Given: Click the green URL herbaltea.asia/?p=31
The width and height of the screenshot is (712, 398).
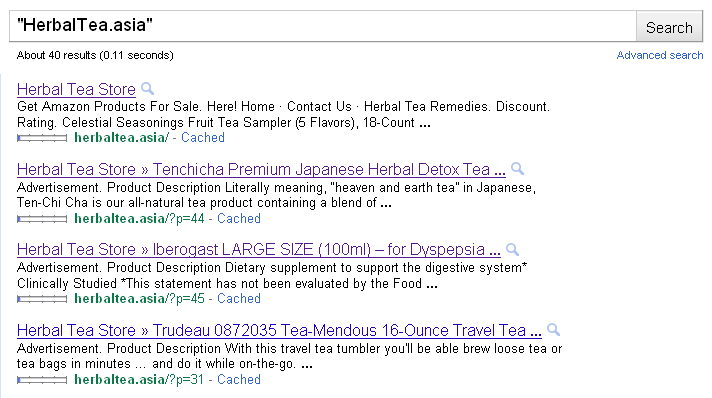Looking at the screenshot, I should tap(139, 379).
